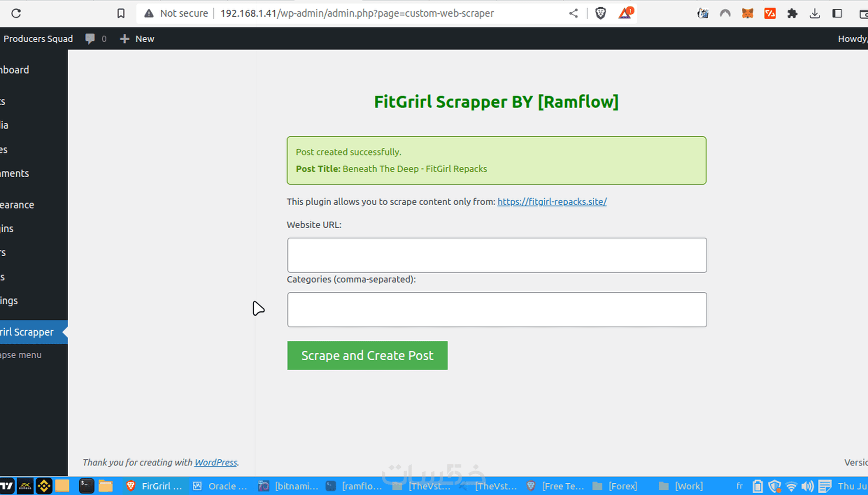
Task: Click Scrape and Create Post button
Action: click(367, 356)
